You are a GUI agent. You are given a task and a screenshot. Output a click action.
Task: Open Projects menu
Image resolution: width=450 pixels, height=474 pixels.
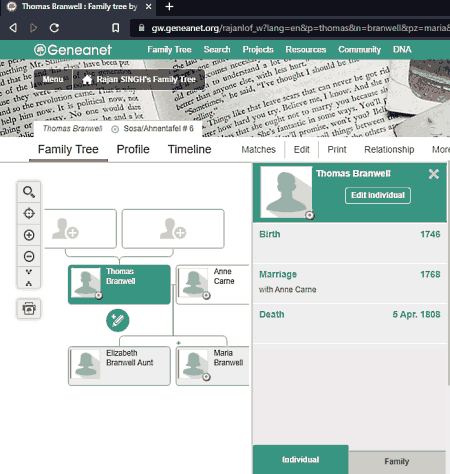point(258,50)
